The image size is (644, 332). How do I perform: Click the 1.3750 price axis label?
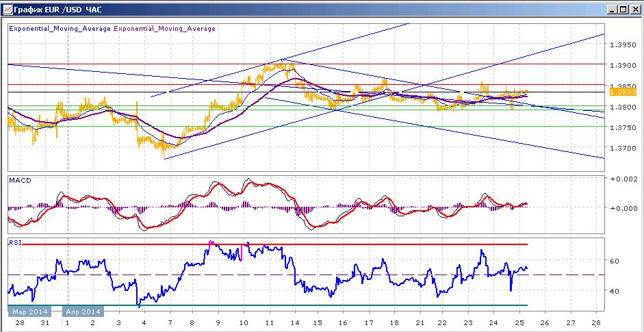[x=624, y=127]
